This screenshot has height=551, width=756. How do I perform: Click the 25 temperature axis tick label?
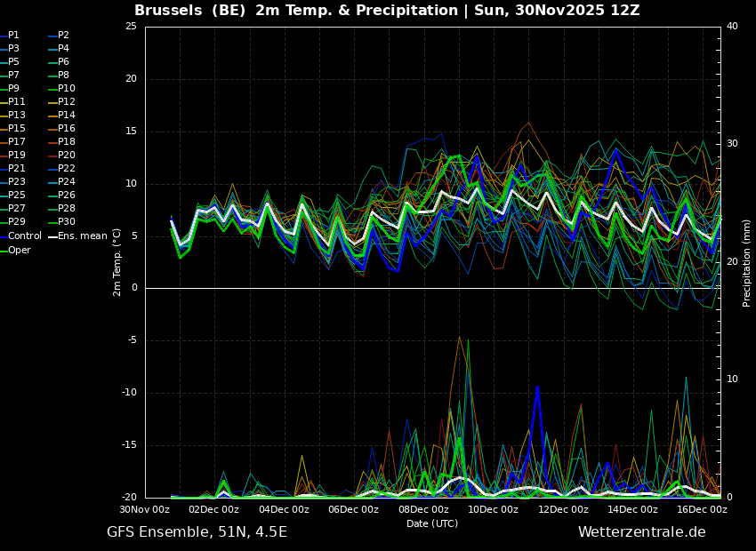pos(131,27)
